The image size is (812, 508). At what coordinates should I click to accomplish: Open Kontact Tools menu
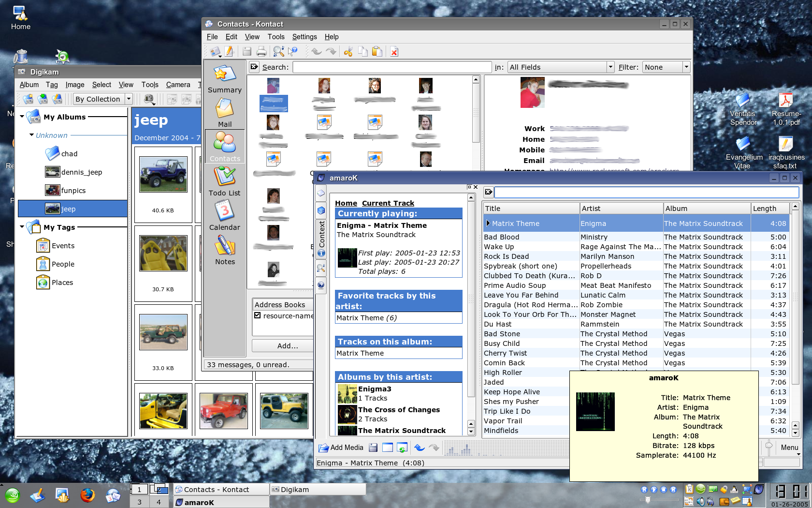tap(276, 37)
